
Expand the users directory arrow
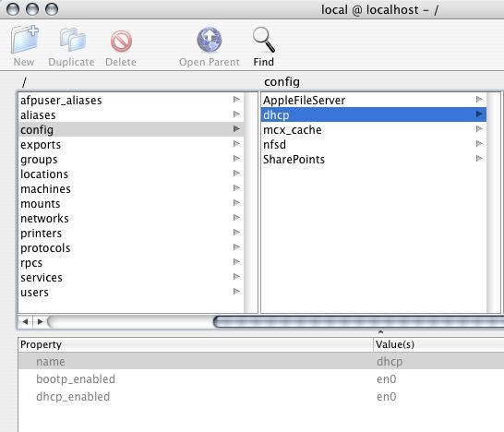click(236, 291)
